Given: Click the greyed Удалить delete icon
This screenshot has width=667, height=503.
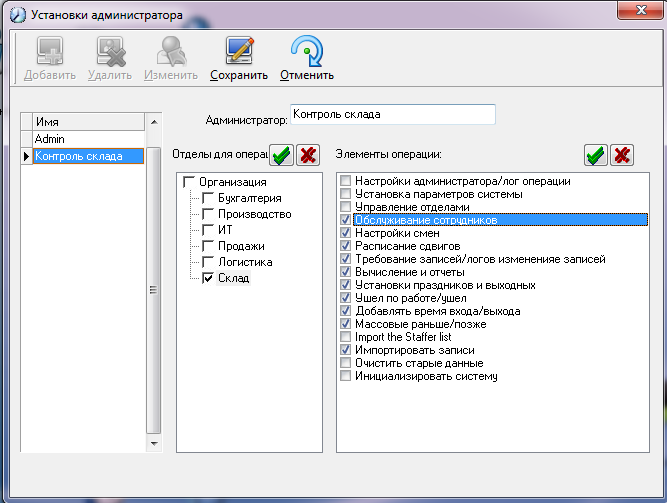Looking at the screenshot, I should point(110,51).
